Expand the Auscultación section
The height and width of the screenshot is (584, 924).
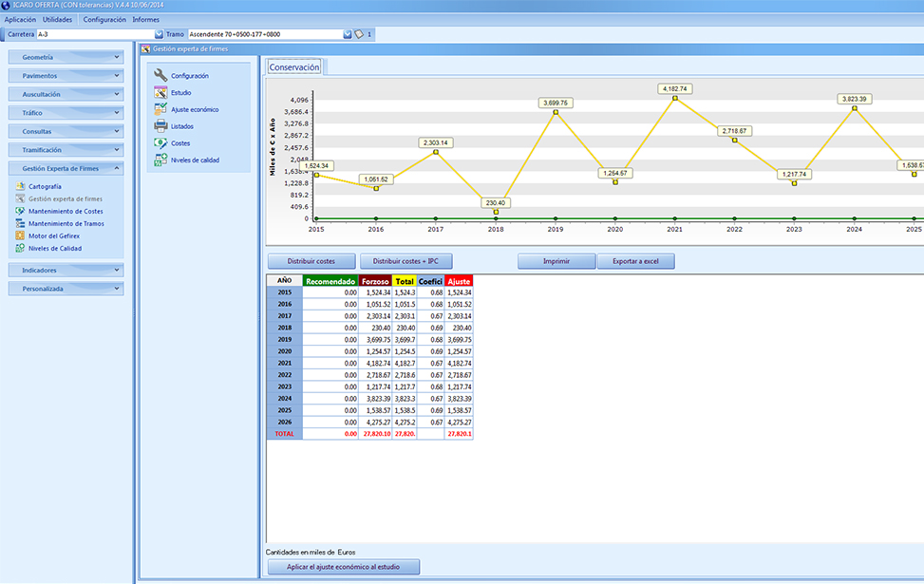[x=66, y=94]
